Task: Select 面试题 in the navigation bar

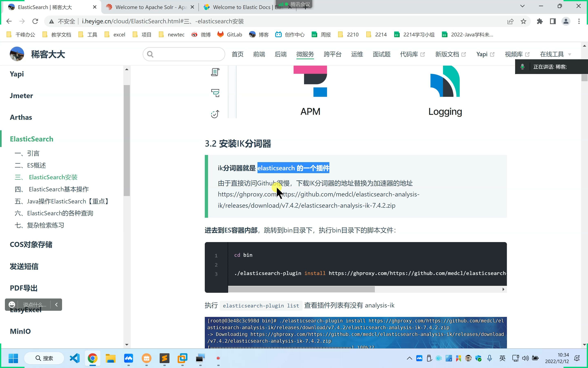Action: pos(381,54)
